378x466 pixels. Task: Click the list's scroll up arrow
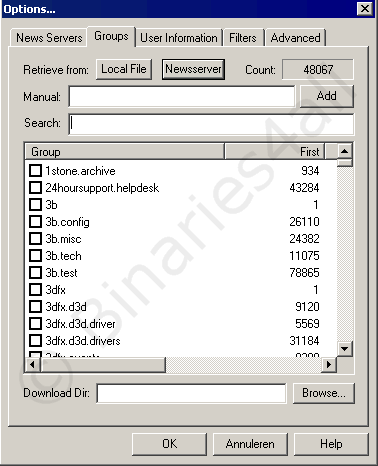click(x=345, y=152)
